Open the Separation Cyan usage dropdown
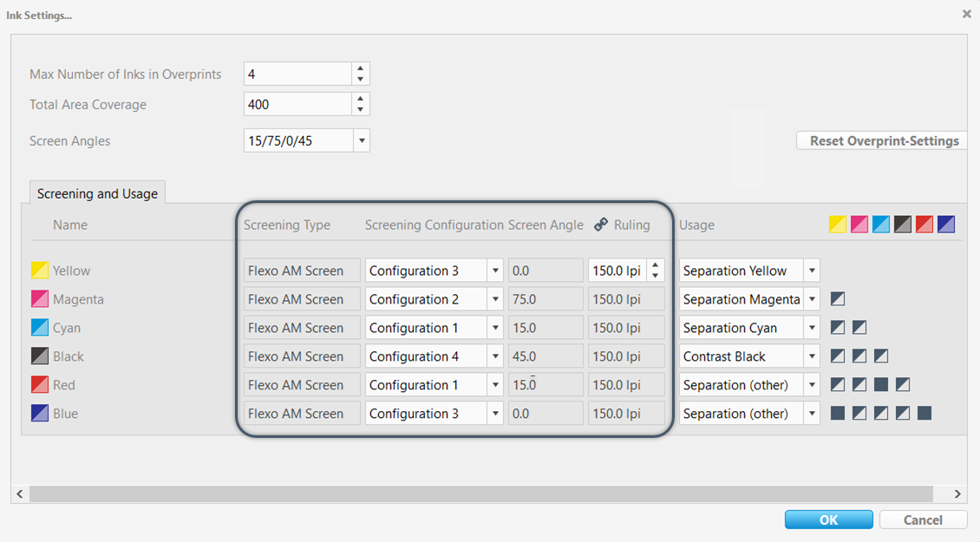This screenshot has height=542, width=980. pos(812,328)
